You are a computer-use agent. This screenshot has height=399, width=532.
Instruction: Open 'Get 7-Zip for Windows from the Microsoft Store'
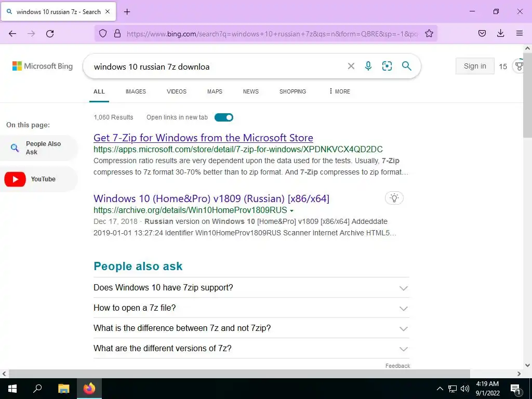(x=203, y=138)
